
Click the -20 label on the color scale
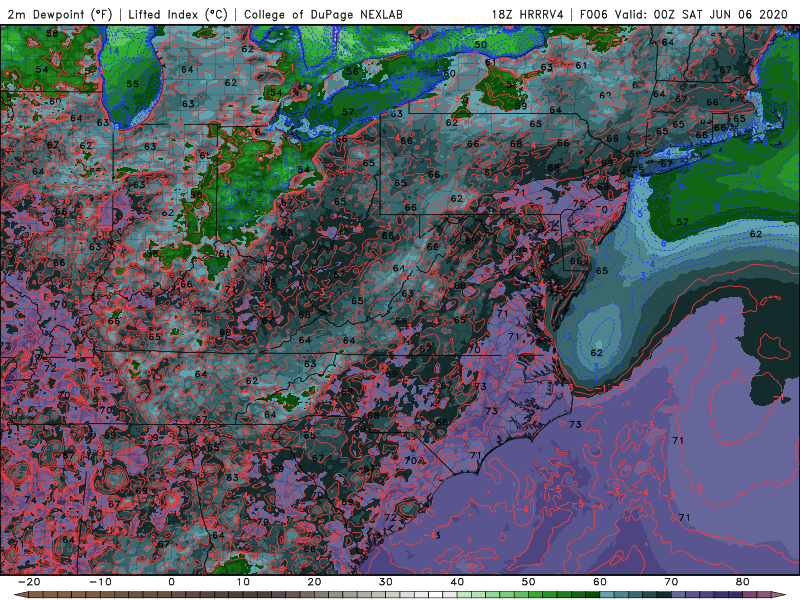pyautogui.click(x=29, y=582)
